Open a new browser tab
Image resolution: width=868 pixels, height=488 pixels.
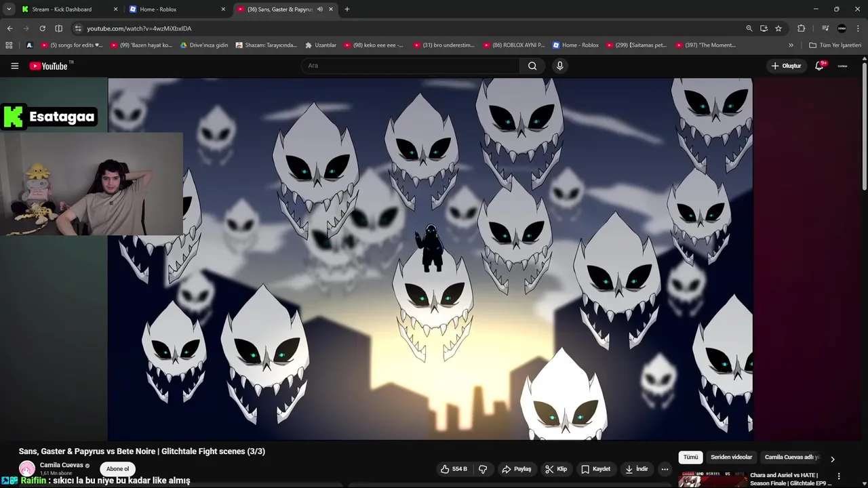[x=347, y=9]
